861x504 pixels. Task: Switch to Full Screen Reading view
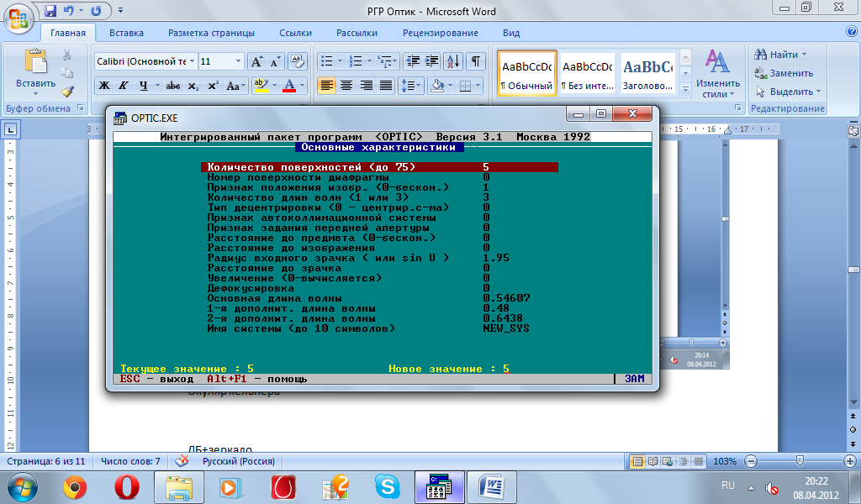tap(652, 461)
